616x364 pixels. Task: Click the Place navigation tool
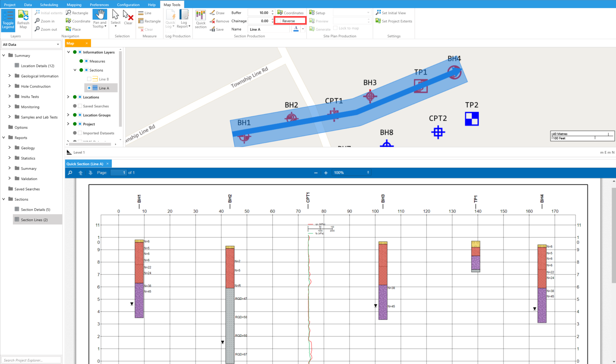click(x=73, y=29)
